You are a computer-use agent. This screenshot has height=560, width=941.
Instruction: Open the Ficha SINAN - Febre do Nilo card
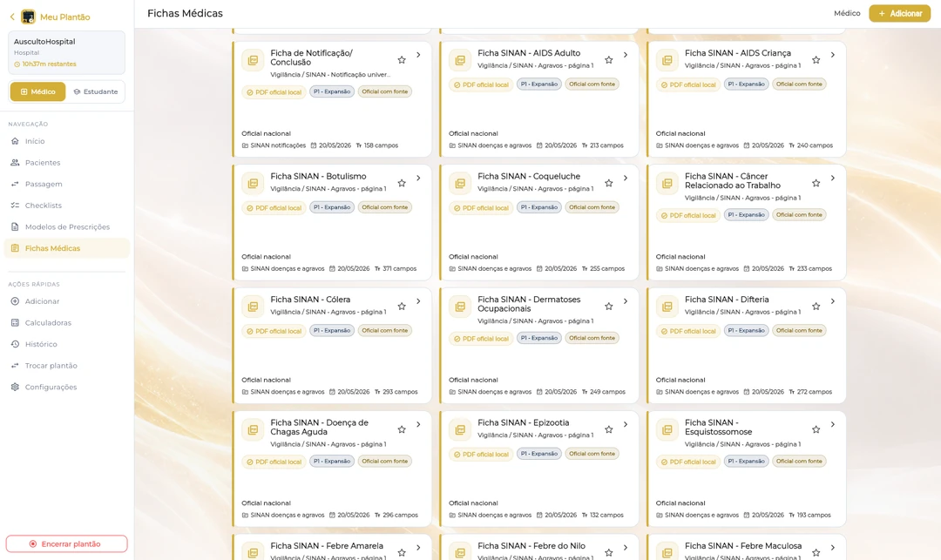coord(539,548)
